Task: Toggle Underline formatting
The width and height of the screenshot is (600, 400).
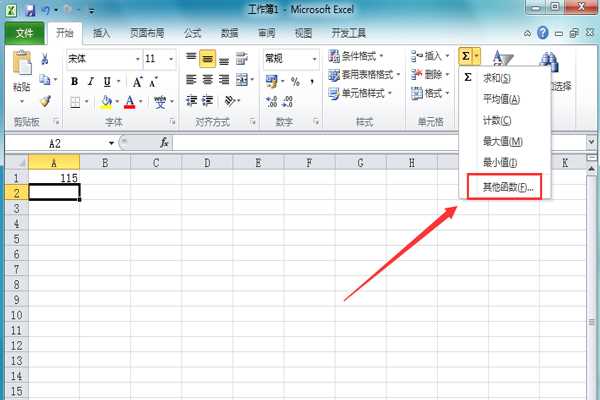Action: pyautogui.click(x=107, y=81)
